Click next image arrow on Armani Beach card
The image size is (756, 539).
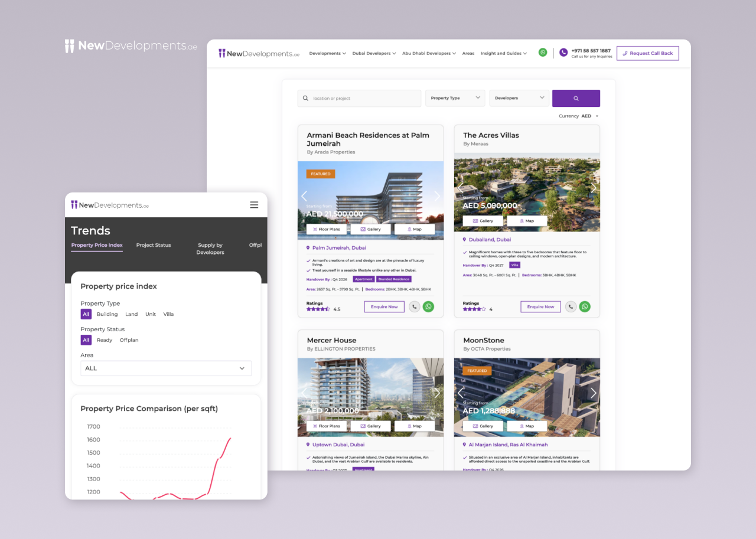[437, 196]
